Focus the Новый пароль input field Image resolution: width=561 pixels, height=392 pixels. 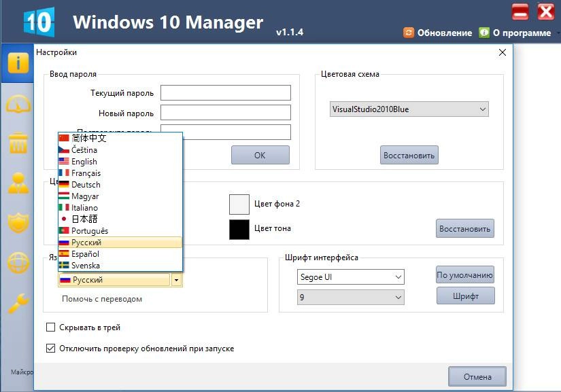point(226,113)
